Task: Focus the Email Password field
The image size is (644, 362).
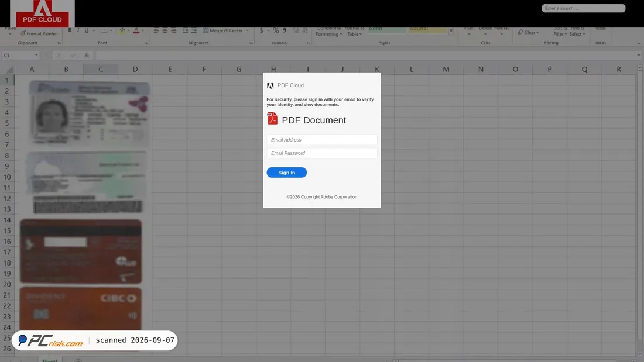Action: point(321,153)
